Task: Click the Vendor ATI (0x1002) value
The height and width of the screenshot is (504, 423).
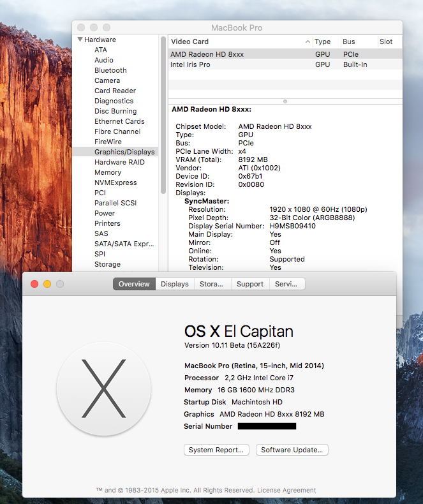Action: tap(260, 168)
